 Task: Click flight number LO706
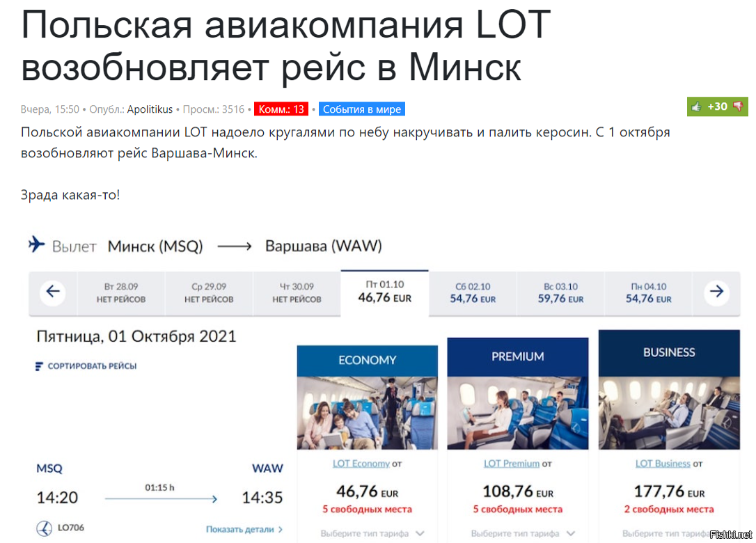pos(71,528)
